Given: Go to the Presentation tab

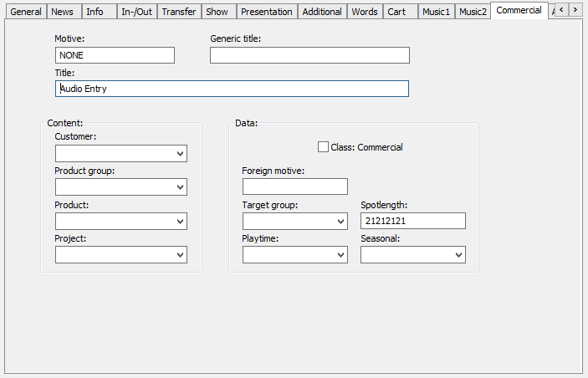Looking at the screenshot, I should (267, 12).
